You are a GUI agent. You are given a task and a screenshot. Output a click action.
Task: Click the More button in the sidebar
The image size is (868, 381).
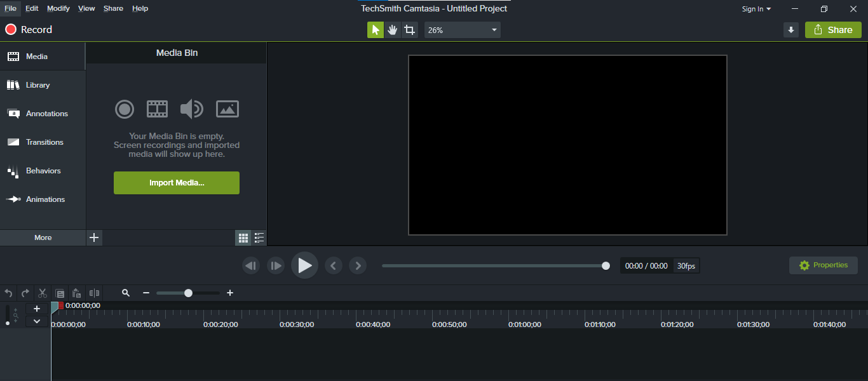tap(43, 237)
